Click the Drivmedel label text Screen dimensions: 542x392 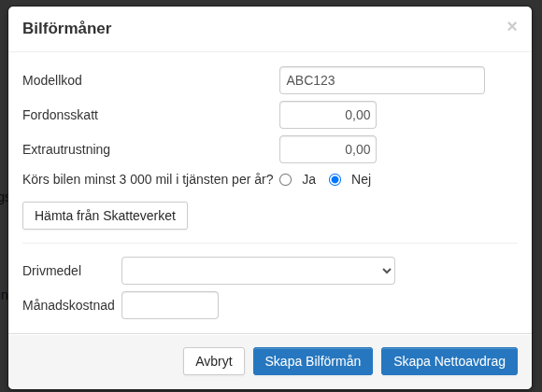pos(51,271)
